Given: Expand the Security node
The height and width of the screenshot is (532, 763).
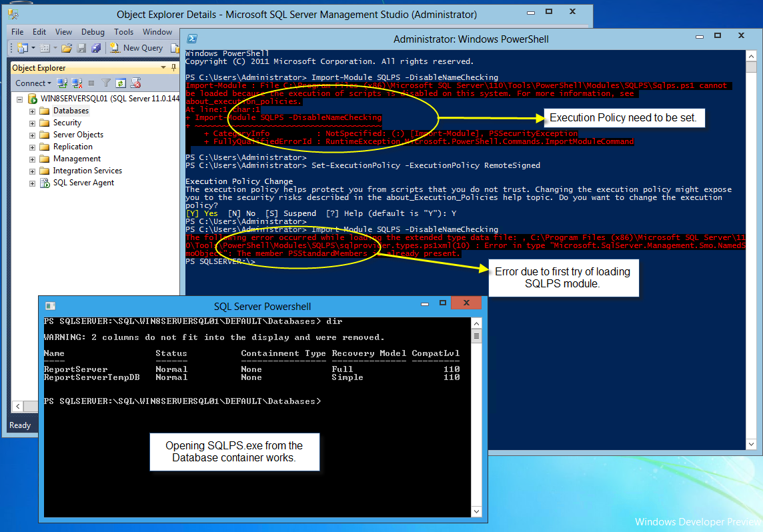Looking at the screenshot, I should coord(32,123).
